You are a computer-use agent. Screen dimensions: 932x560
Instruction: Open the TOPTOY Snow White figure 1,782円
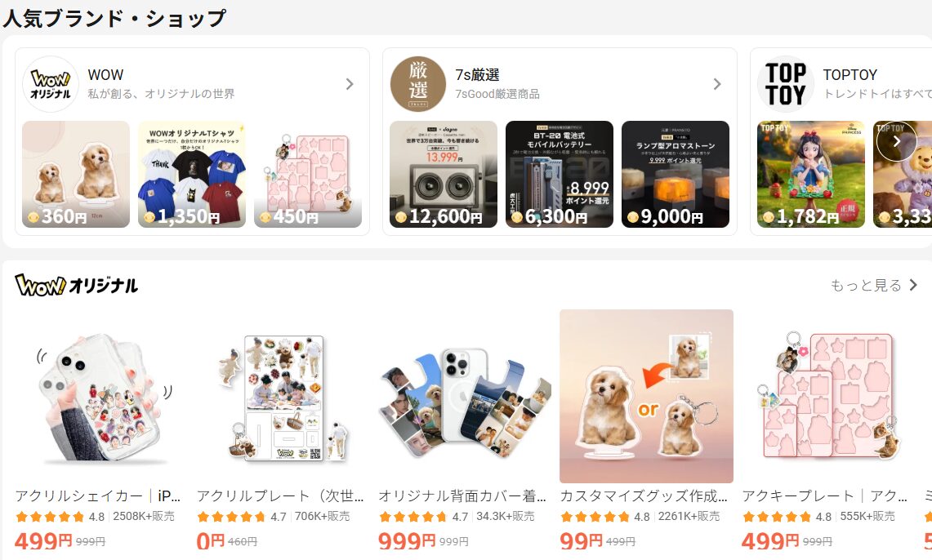tap(811, 175)
